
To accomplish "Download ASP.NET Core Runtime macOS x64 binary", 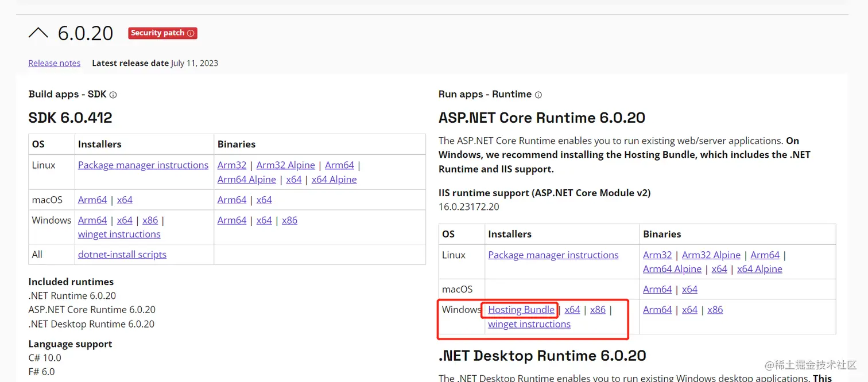I will tap(689, 289).
